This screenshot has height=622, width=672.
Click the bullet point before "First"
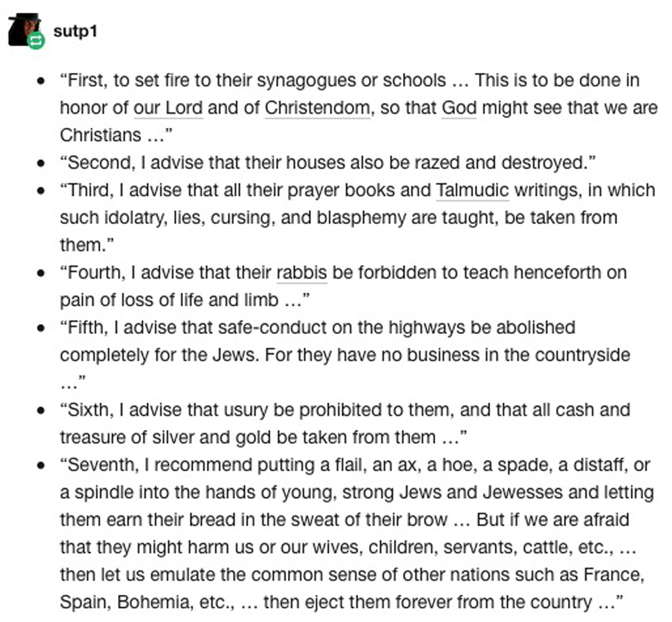41,81
